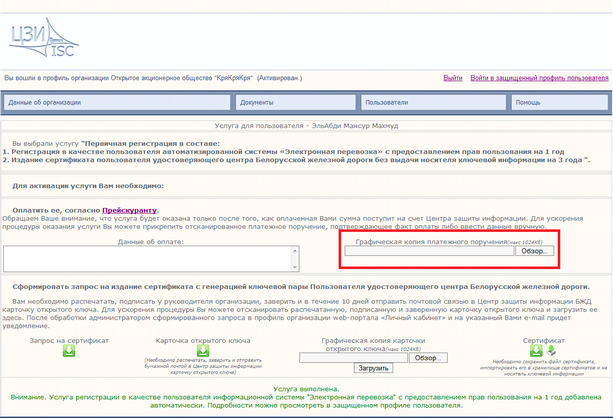Open the Прейскуранту price list link
This screenshot has width=613, height=418.
(x=129, y=210)
